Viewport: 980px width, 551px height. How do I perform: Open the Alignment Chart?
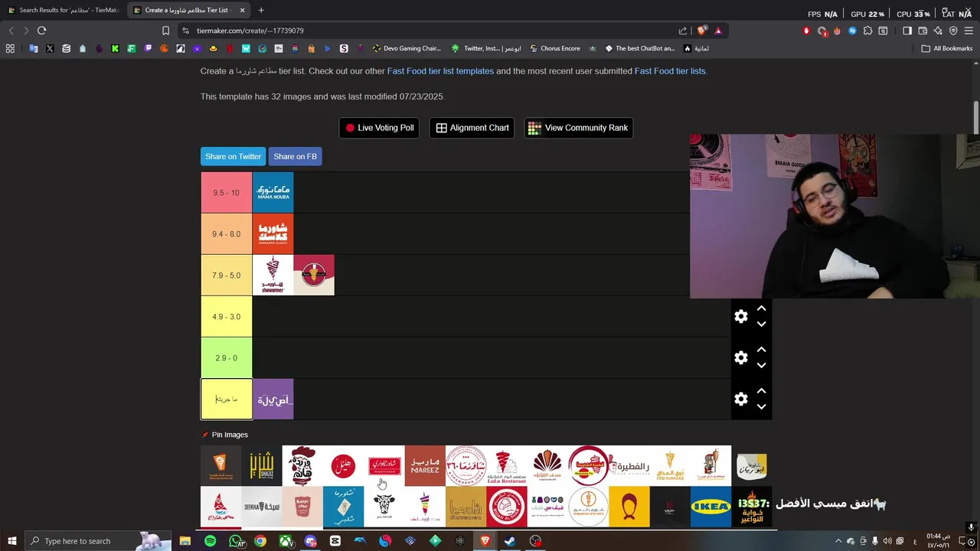point(472,128)
